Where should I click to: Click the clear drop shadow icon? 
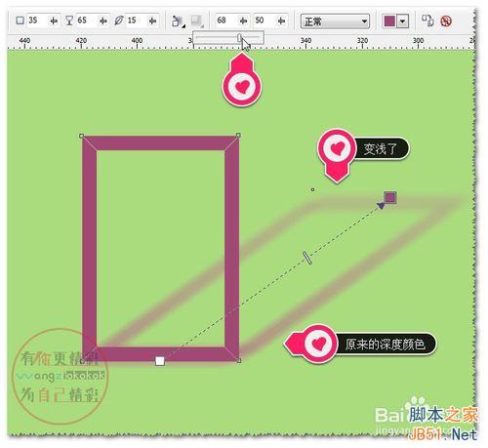pos(446,21)
